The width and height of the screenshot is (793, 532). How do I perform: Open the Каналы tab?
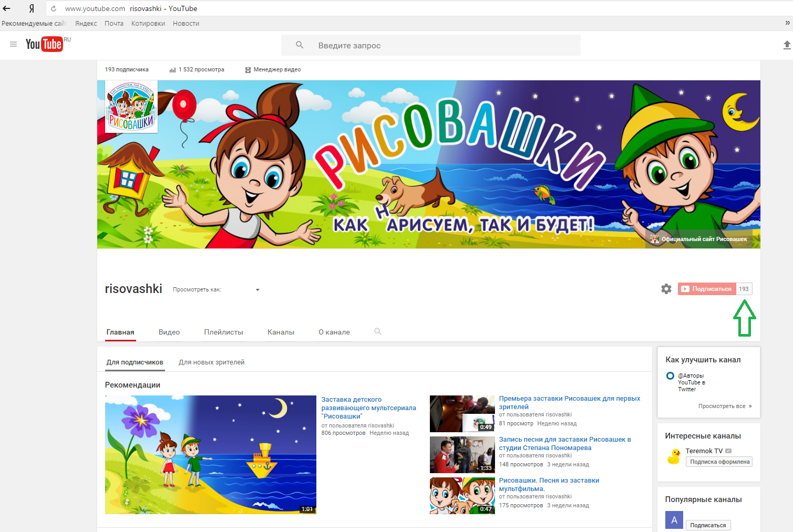(281, 332)
